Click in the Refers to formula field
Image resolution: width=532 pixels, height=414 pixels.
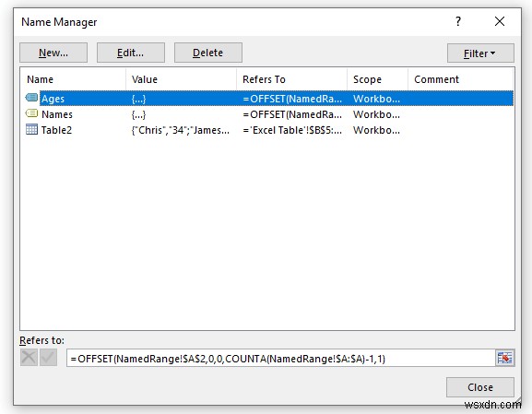coord(281,359)
